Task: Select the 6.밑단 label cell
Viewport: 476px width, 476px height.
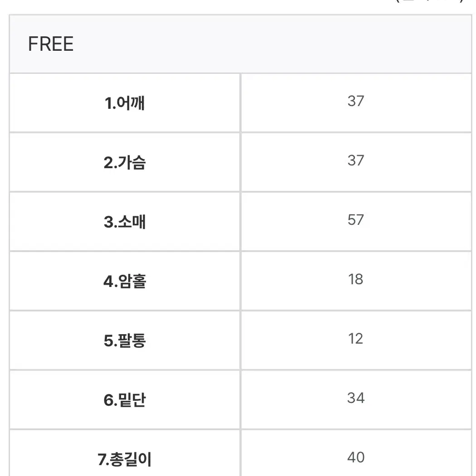Action: tap(125, 400)
